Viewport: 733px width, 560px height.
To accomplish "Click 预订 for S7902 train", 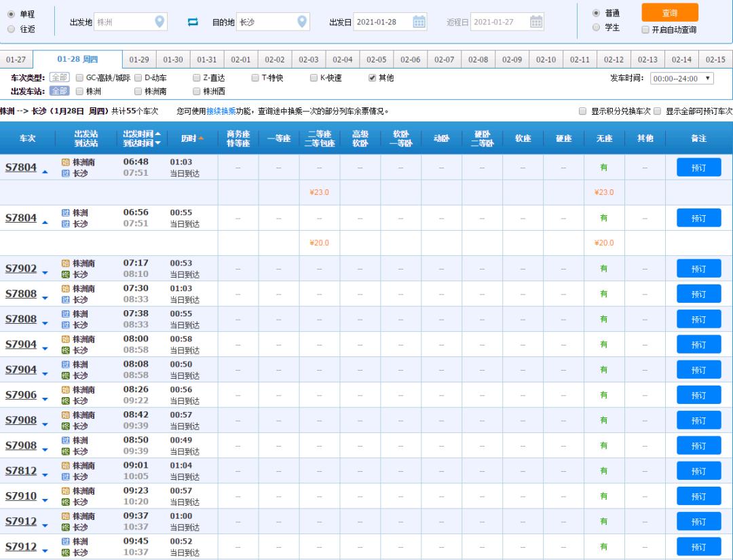I will click(x=699, y=269).
